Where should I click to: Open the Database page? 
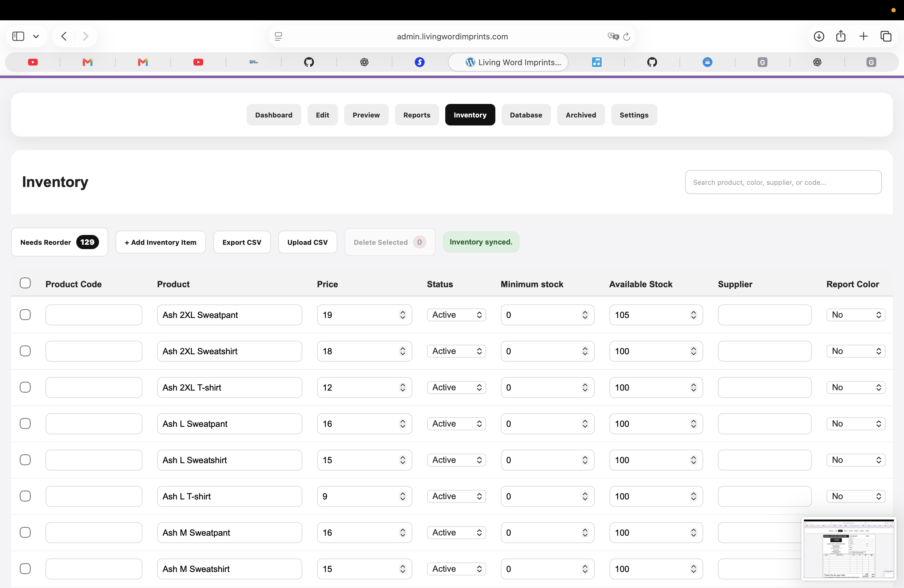(x=526, y=115)
